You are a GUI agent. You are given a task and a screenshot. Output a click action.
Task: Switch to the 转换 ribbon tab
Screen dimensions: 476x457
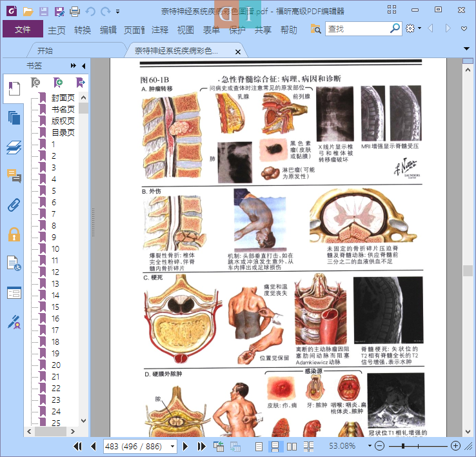click(x=83, y=30)
